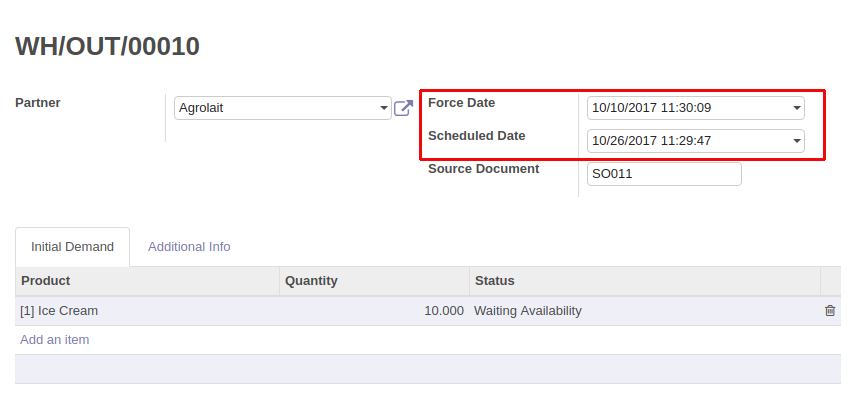Delete the Ice Cream line with trash icon
The width and height of the screenshot is (857, 411).
click(x=830, y=311)
